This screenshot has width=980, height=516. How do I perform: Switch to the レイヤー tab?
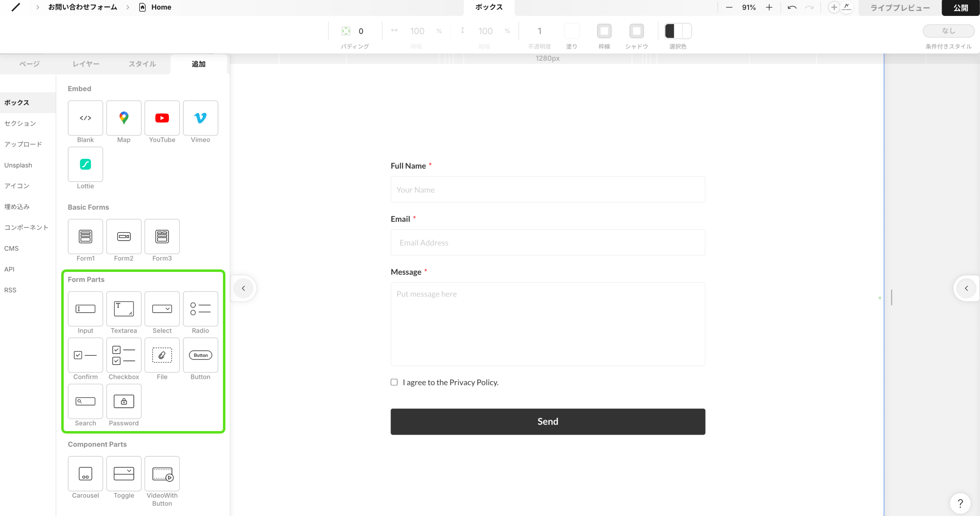click(86, 64)
